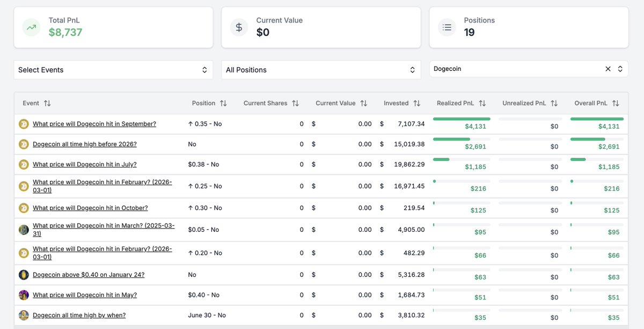644x329 pixels.
Task: Sort by Current Value column arrows
Action: click(x=363, y=103)
